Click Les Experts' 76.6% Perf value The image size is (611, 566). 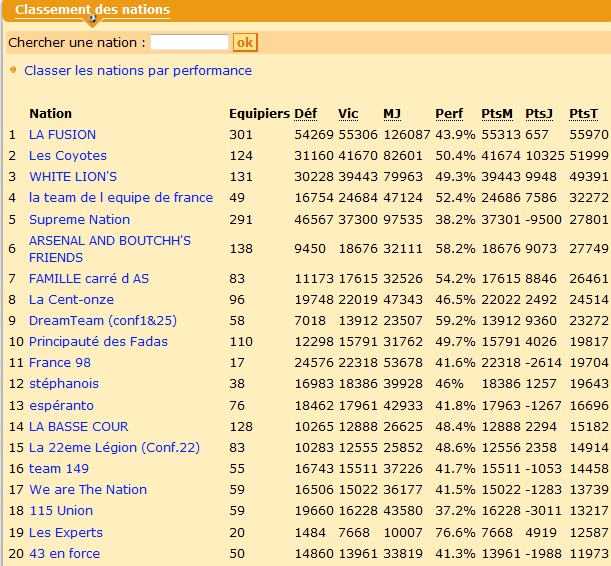455,532
